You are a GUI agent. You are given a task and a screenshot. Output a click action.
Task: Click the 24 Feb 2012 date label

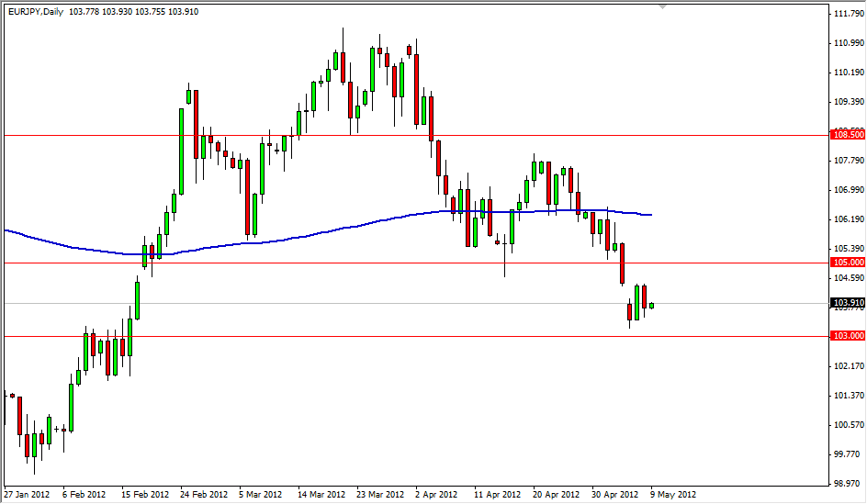pos(204,494)
